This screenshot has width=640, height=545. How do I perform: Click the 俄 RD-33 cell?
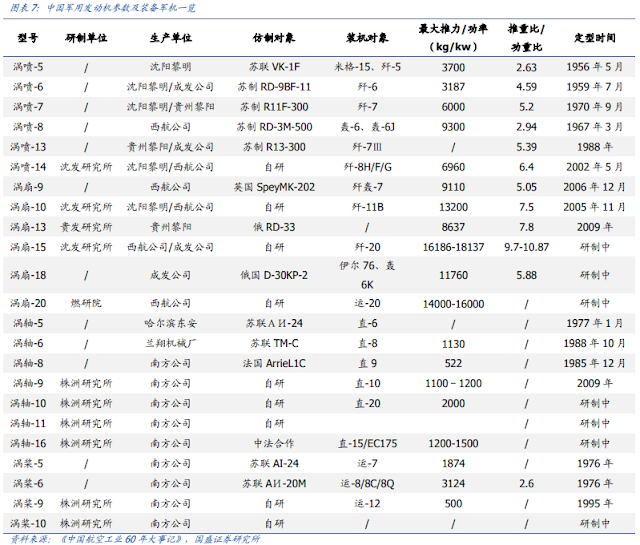point(274,227)
